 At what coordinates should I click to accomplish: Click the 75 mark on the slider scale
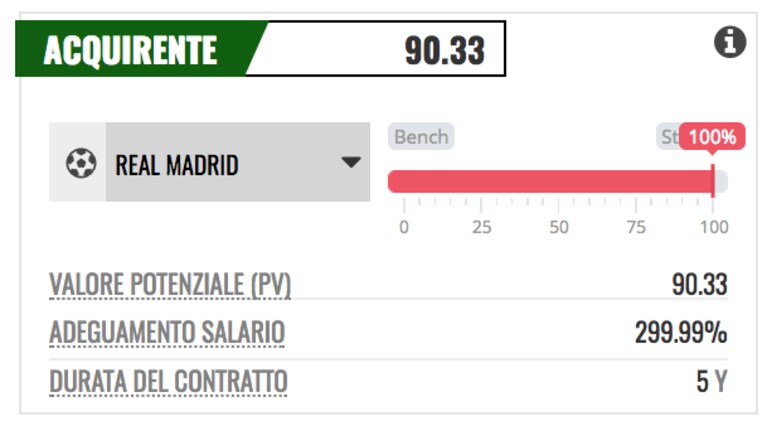636,227
